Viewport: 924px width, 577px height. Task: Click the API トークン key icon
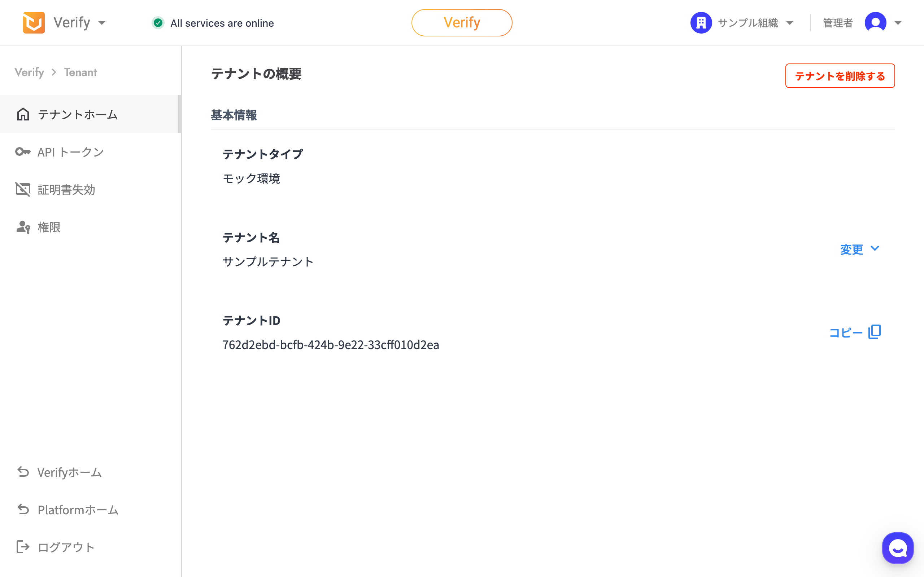tap(23, 152)
